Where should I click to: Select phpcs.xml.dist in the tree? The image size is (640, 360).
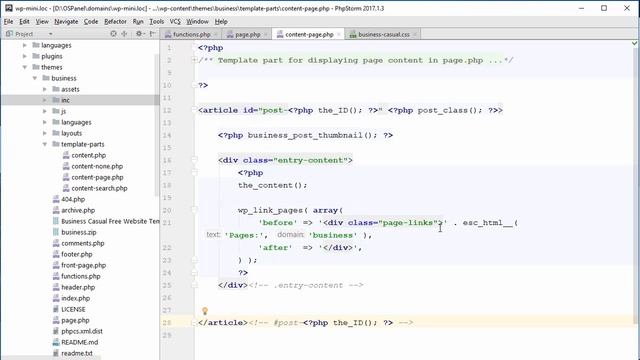[82, 332]
